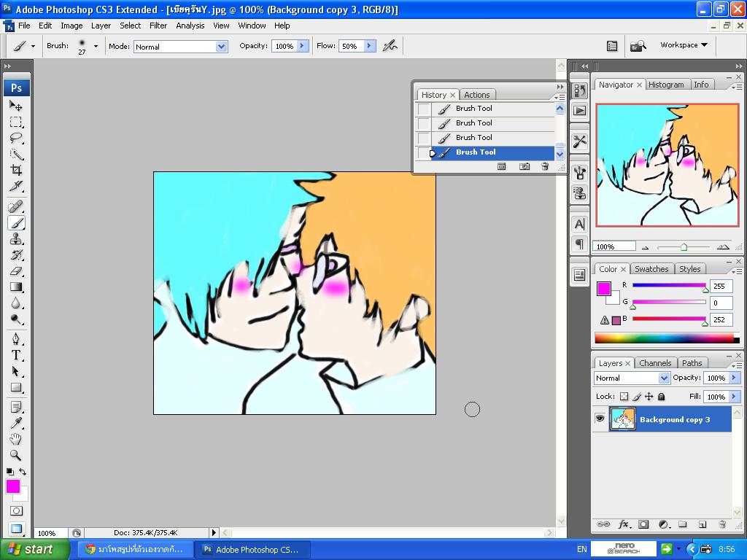Open the Filter menu

pyautogui.click(x=158, y=26)
